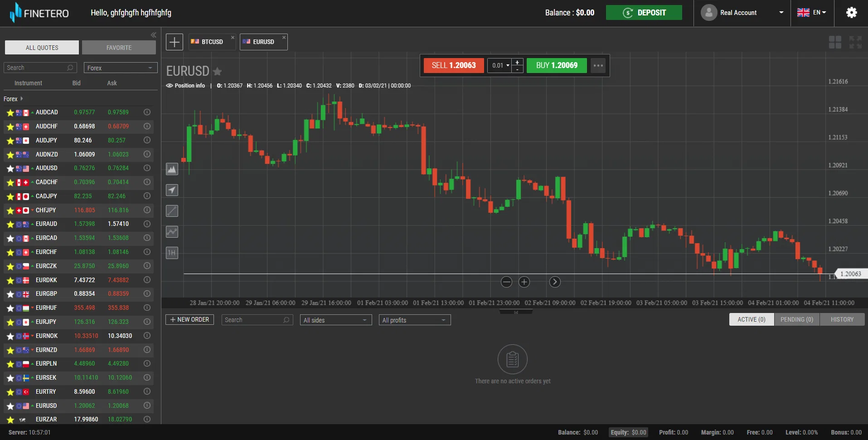Zoom out the chart with minus

(x=506, y=282)
